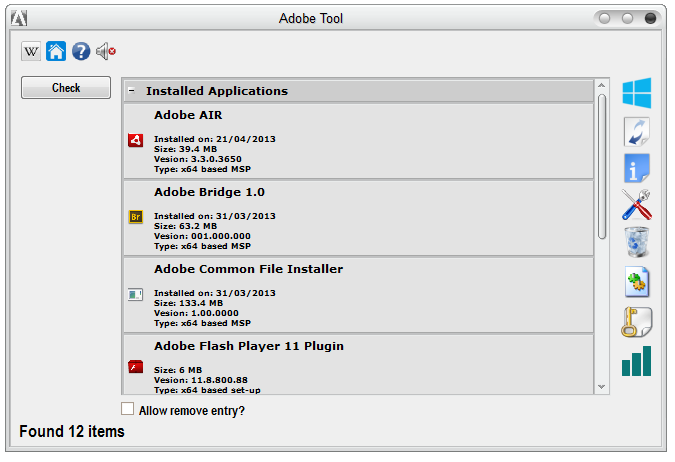675x462 pixels.
Task: Click the refresh arrows sidebar icon
Action: pyautogui.click(x=637, y=132)
